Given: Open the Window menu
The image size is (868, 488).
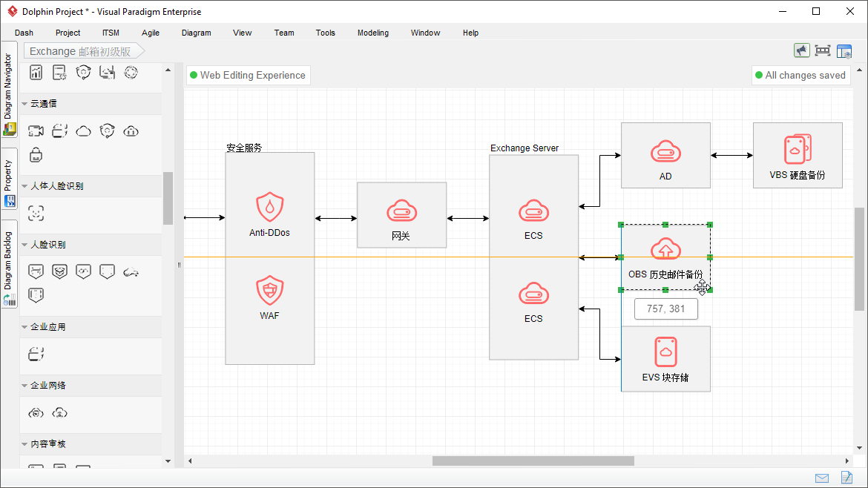Looking at the screenshot, I should pos(426,33).
